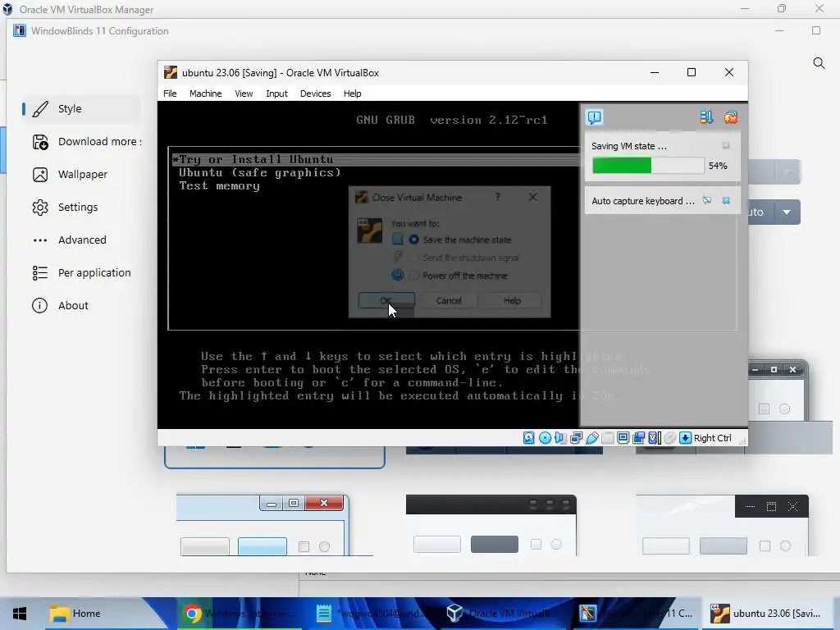840x630 pixels.
Task: Dismiss the Auto capture keyboard notification
Action: point(726,200)
